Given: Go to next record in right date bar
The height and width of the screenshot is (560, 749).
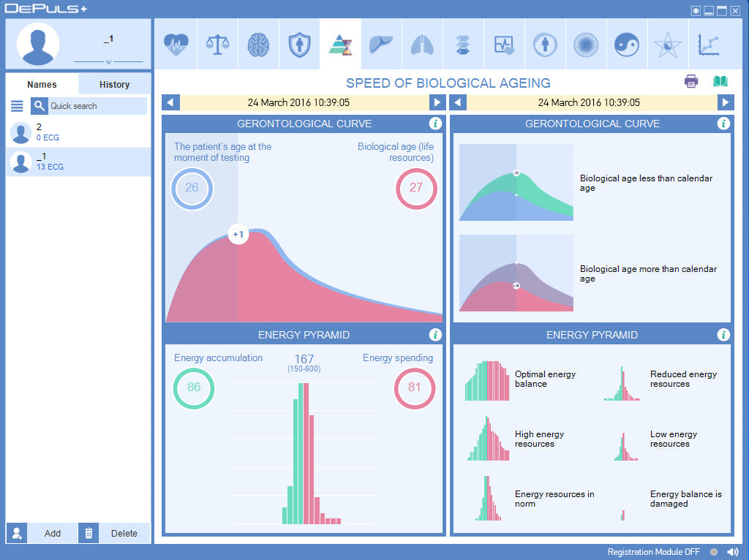Looking at the screenshot, I should pyautogui.click(x=725, y=103).
